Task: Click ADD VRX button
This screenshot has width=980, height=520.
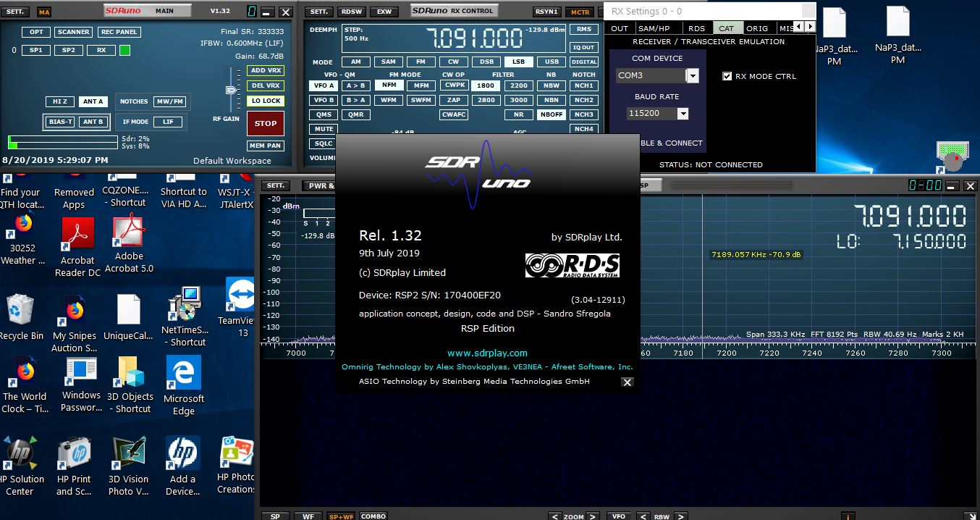Action: click(x=266, y=70)
